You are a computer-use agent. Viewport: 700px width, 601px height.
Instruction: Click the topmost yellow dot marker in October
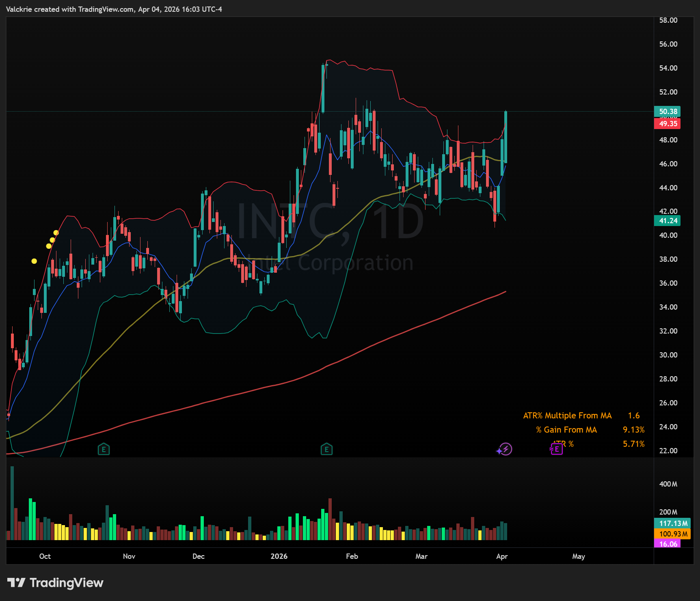pos(56,233)
